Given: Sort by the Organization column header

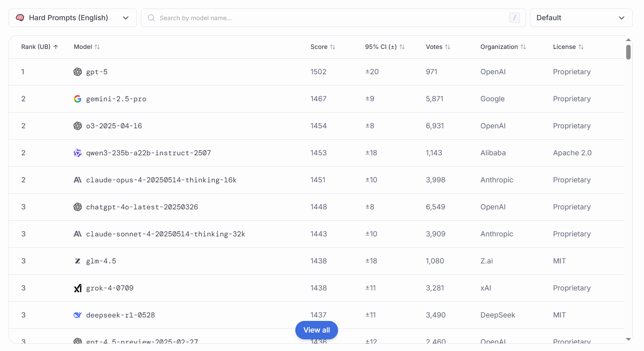Looking at the screenshot, I should [x=503, y=47].
